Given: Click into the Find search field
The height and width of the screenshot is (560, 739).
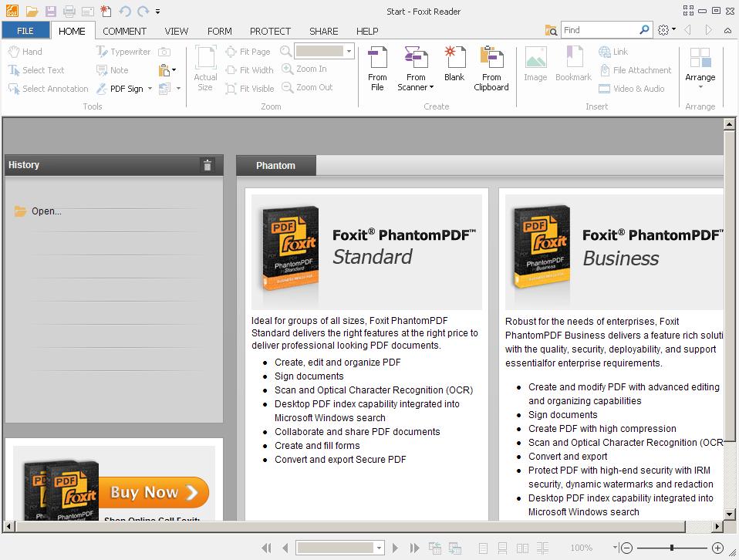Looking at the screenshot, I should (x=600, y=30).
